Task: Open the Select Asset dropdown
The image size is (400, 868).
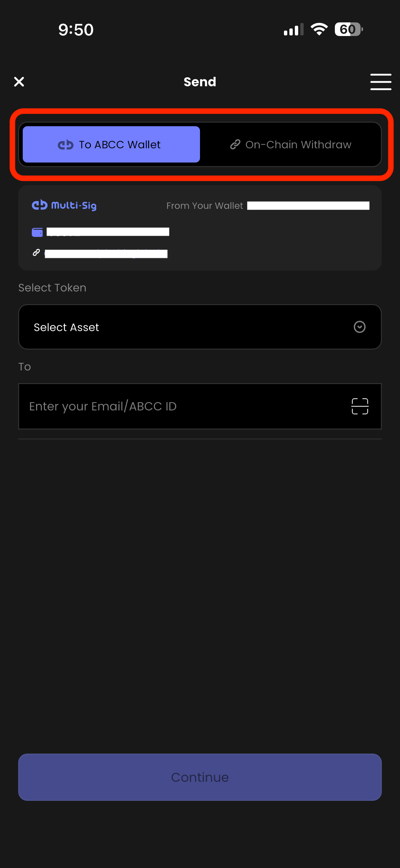Action: pyautogui.click(x=200, y=327)
